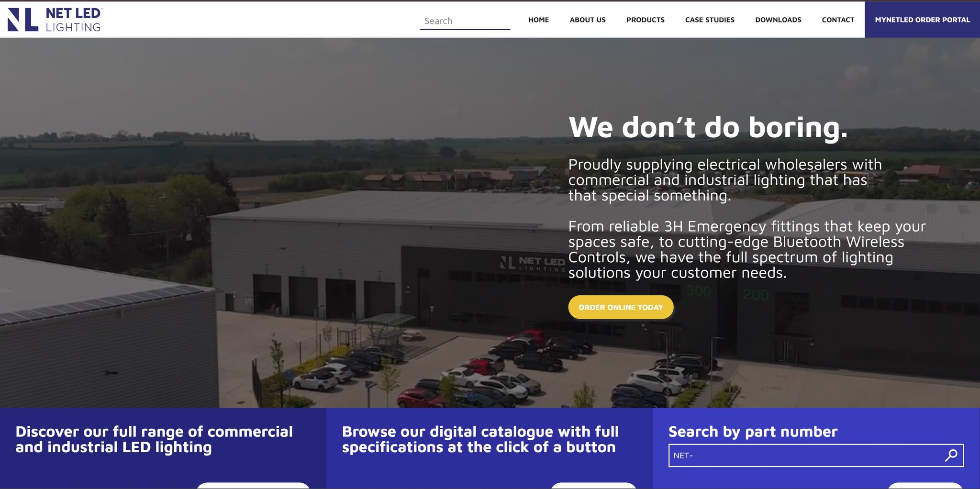Go to the ABOUT US page
Image resolution: width=980 pixels, height=489 pixels.
tap(588, 20)
